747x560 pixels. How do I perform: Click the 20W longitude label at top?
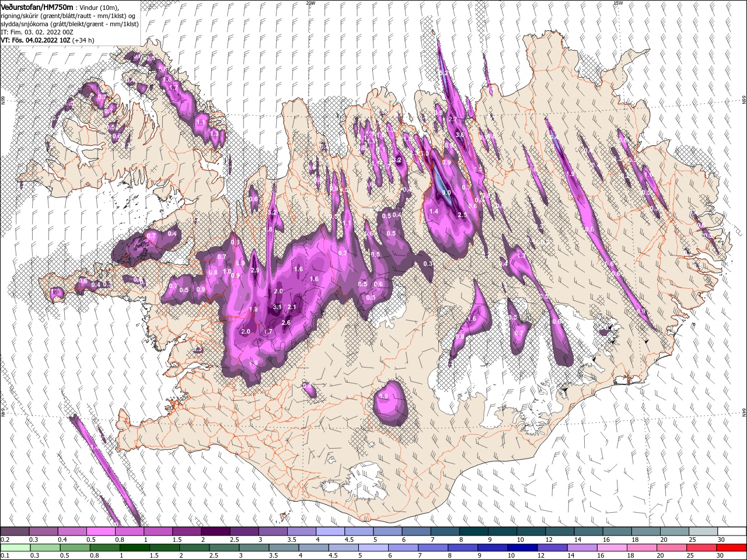point(310,3)
